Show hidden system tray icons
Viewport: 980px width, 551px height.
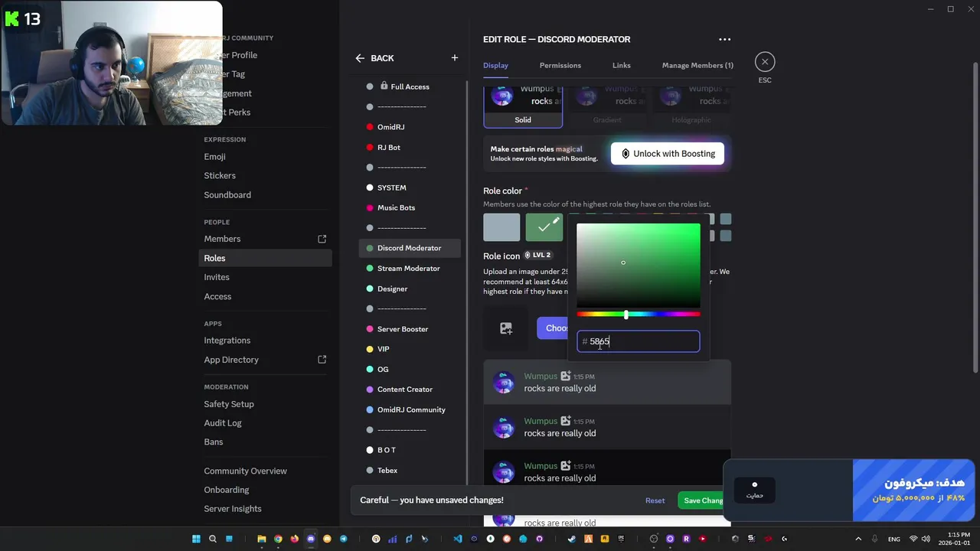click(x=858, y=539)
